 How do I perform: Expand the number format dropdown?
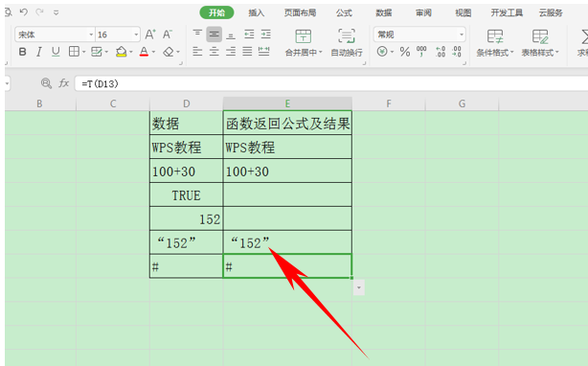[x=462, y=34]
